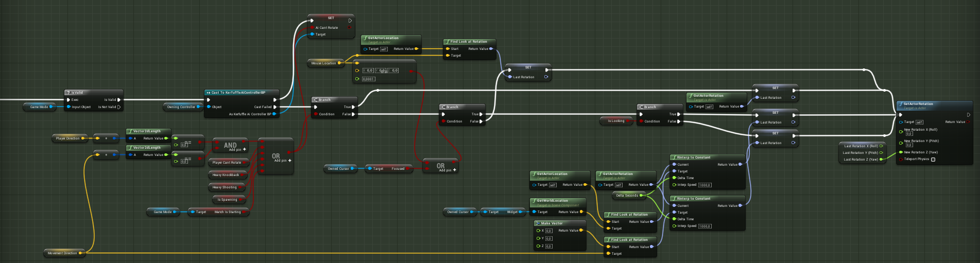Click the Interp Speed field on upper RInterp
The image size is (980, 263).
coord(704,185)
